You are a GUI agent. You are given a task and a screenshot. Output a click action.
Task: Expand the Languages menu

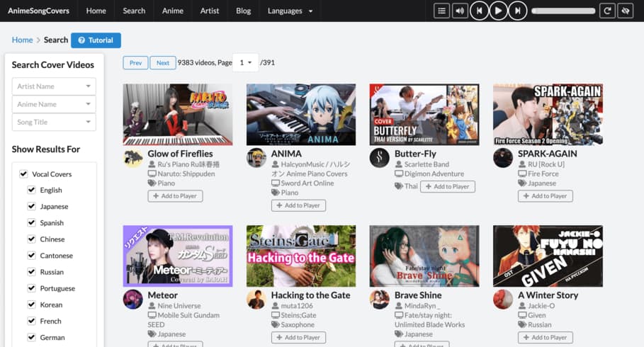tap(290, 11)
